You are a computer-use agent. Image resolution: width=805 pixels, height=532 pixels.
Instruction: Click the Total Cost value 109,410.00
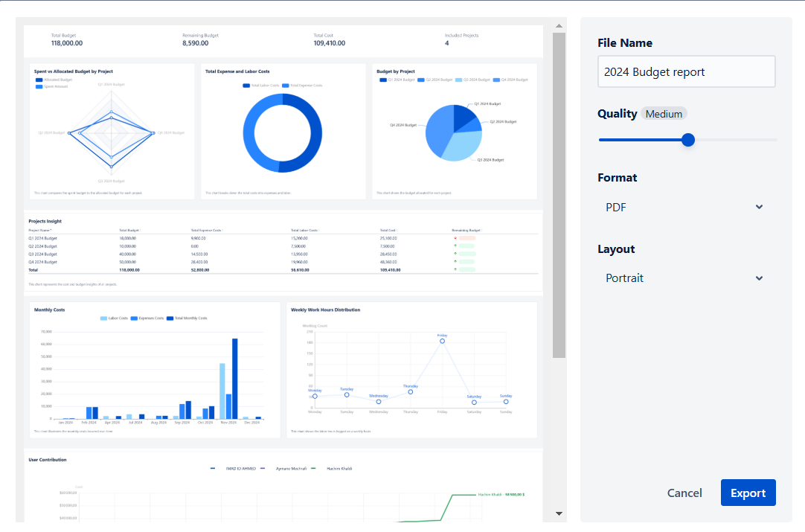tap(329, 43)
